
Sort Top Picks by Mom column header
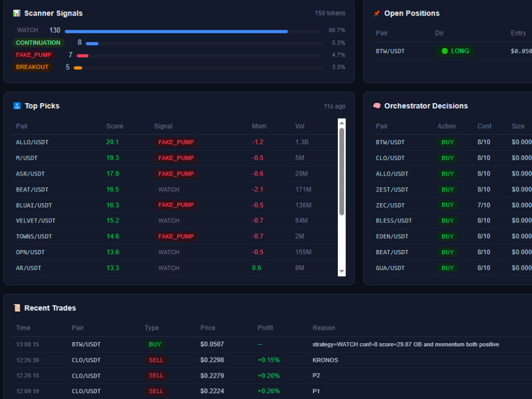tap(259, 126)
